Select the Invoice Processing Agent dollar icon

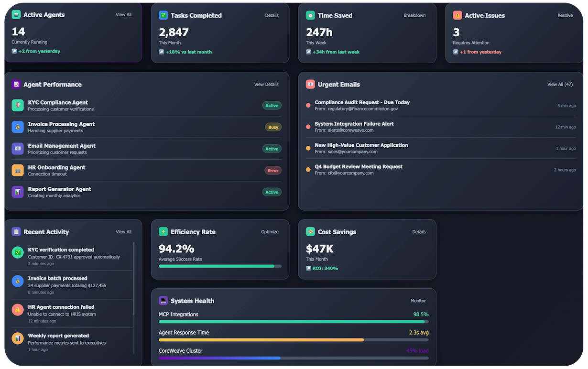(18, 127)
